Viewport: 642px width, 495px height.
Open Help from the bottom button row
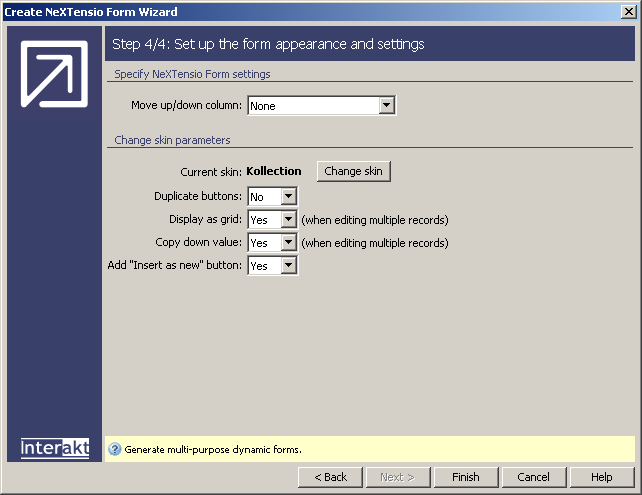(x=601, y=477)
